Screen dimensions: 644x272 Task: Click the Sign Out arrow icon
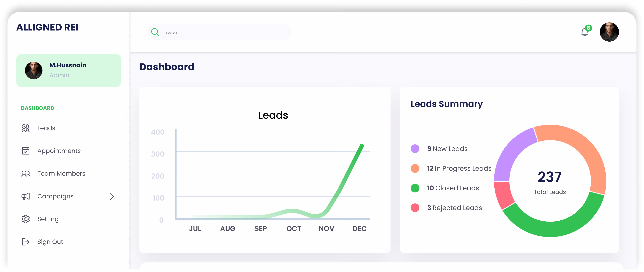coord(25,242)
